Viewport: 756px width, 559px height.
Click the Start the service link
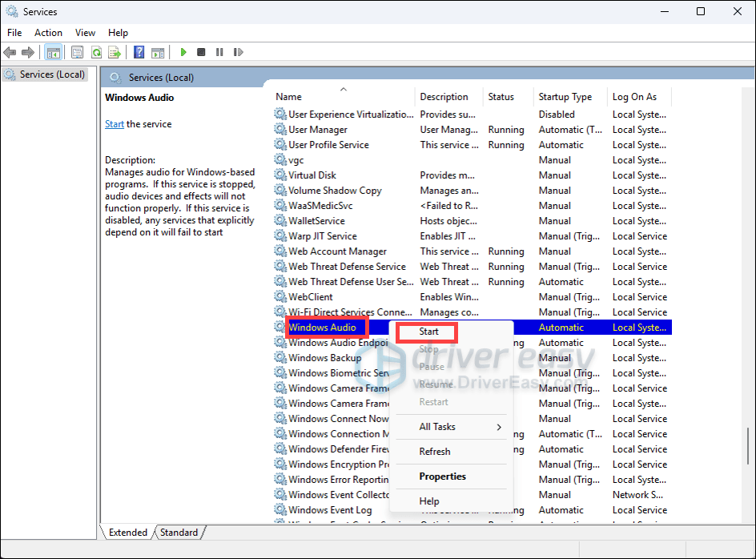click(115, 124)
